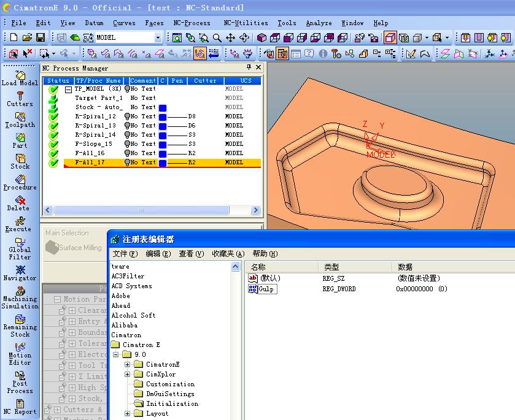Toggle the status checkmark of R-Spiral_13
515x420 pixels.
point(53,126)
